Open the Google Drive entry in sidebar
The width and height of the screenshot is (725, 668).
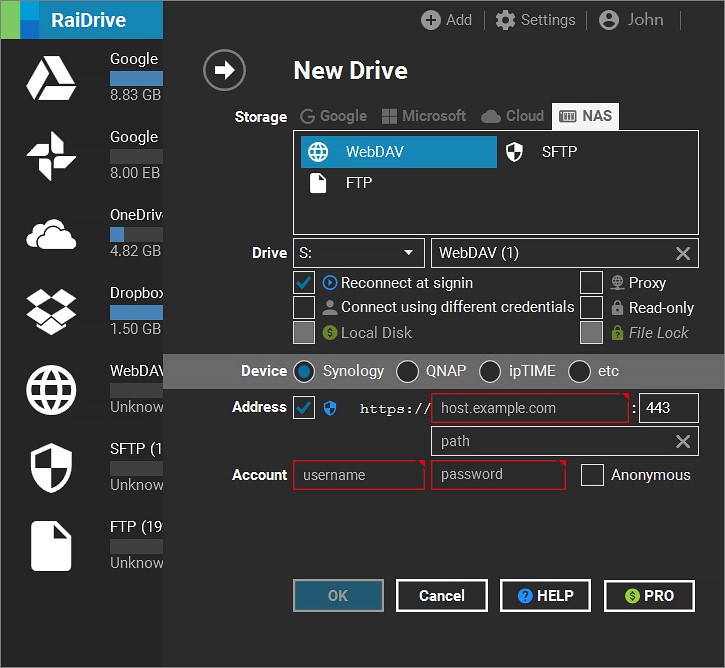point(51,78)
